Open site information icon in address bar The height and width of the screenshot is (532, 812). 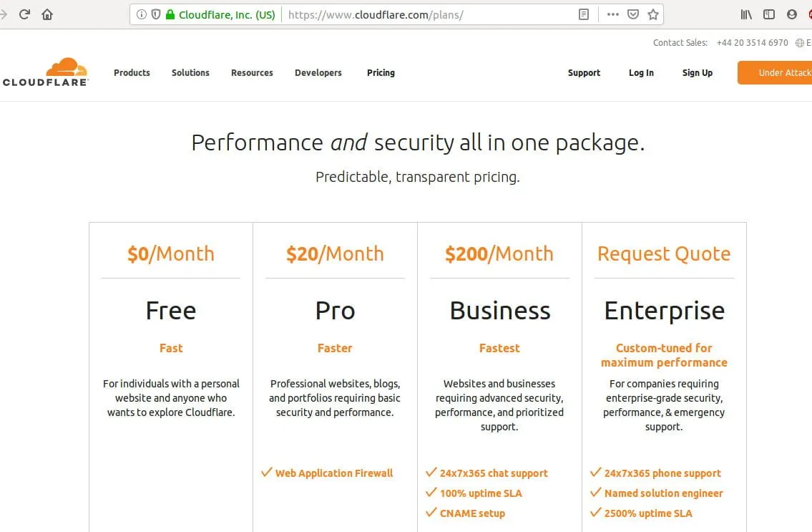coord(142,14)
